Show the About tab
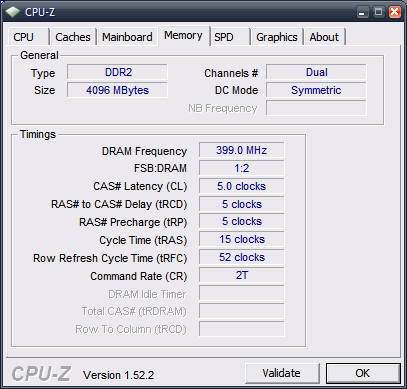The height and width of the screenshot is (389, 407). click(324, 37)
